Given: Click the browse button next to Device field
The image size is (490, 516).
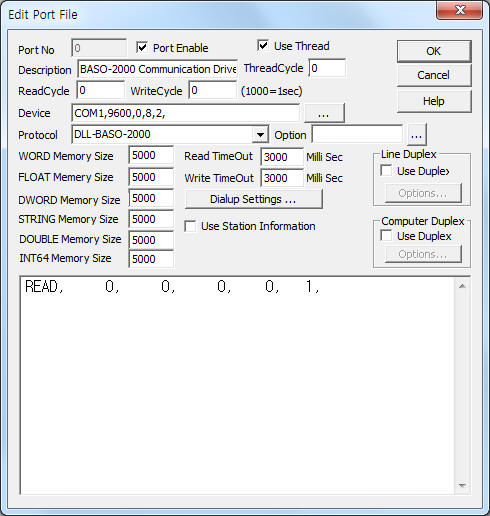Looking at the screenshot, I should [324, 113].
